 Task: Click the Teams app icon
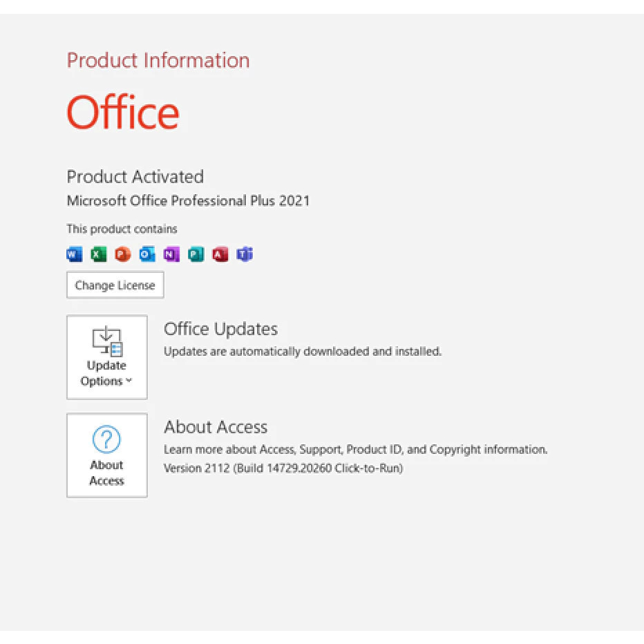(245, 254)
